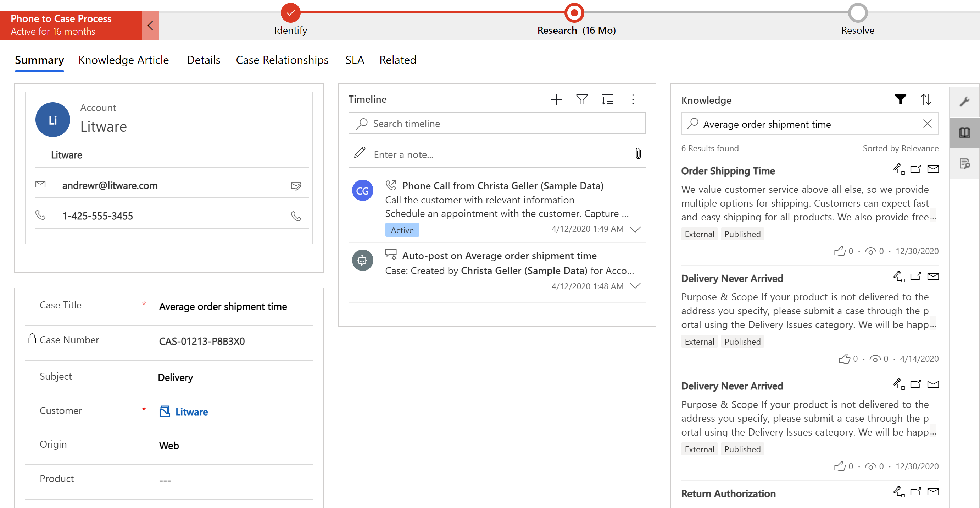Screen dimensions: 980x508
Task: Click the link-out icon on Order Shipping Time
Action: tap(915, 170)
